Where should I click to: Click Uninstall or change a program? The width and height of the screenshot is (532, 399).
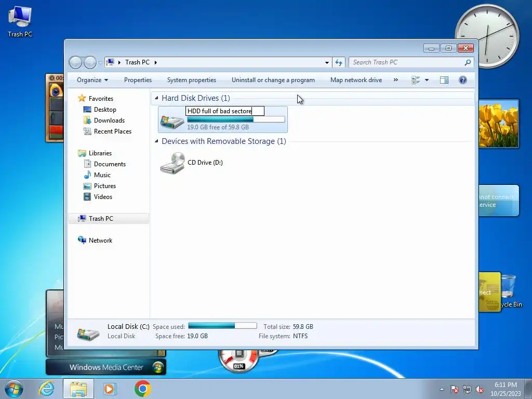(273, 80)
